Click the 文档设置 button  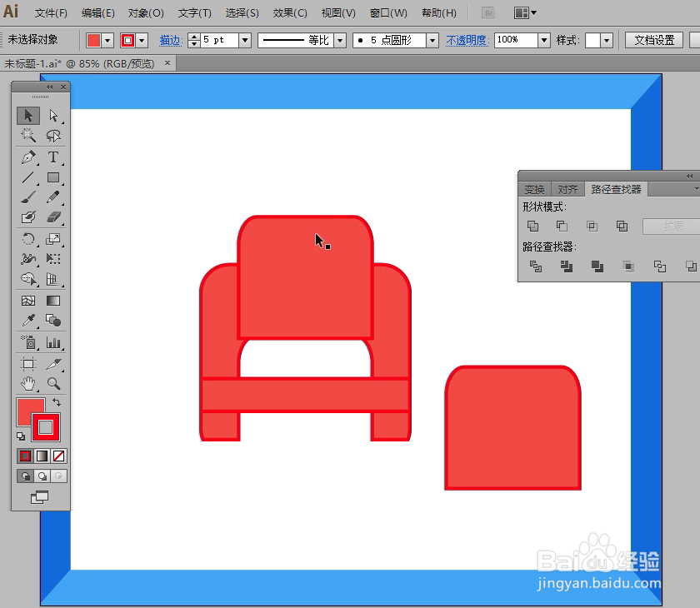tap(654, 40)
